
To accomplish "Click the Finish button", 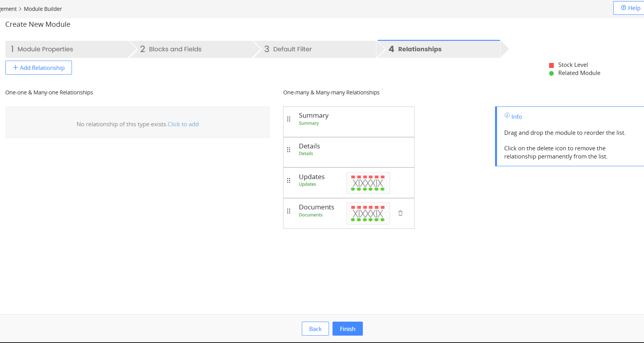I will pyautogui.click(x=347, y=329).
